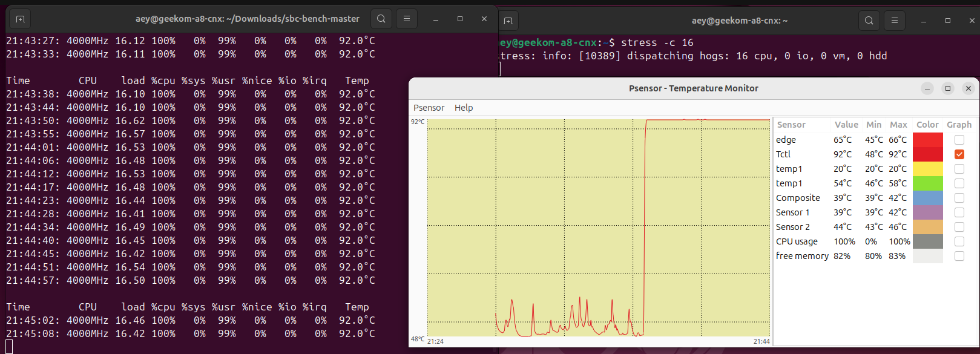Viewport: 980px width, 354px height.
Task: Click the Color column header
Action: pos(927,125)
